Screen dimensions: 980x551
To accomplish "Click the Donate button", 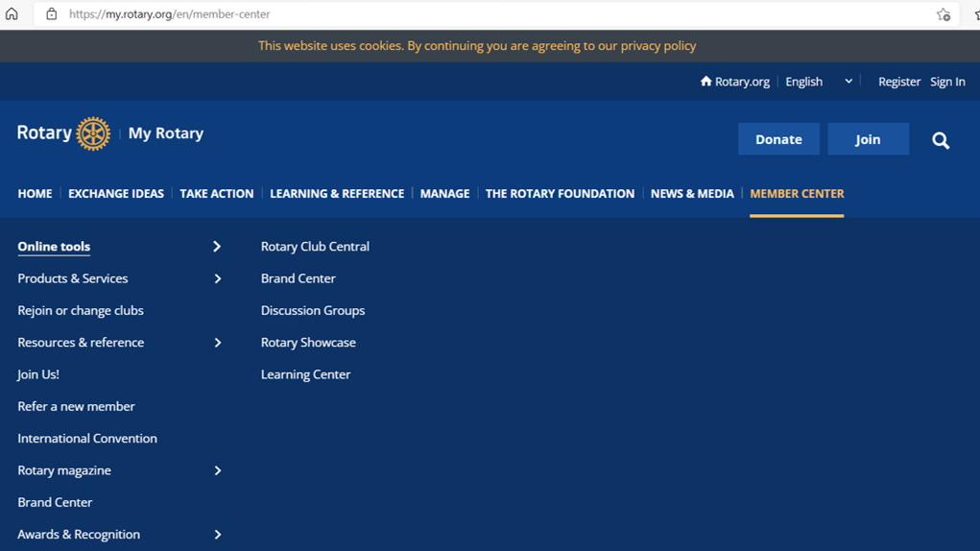I will (778, 139).
